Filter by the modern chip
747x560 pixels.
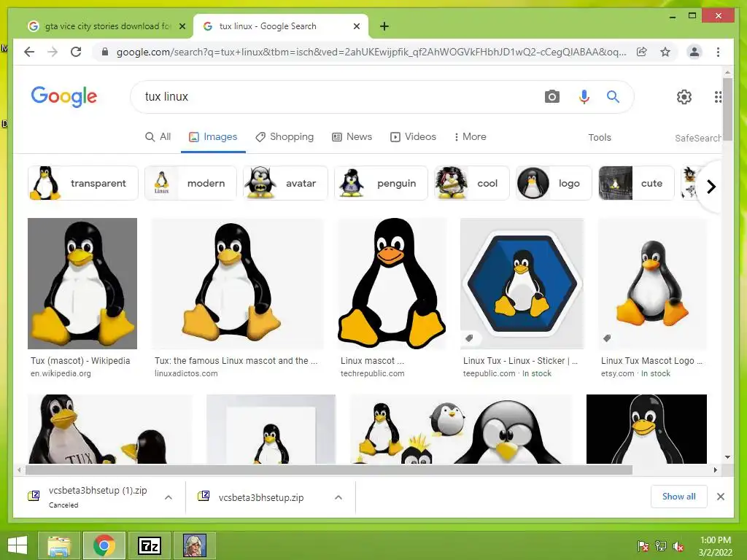pyautogui.click(x=190, y=183)
